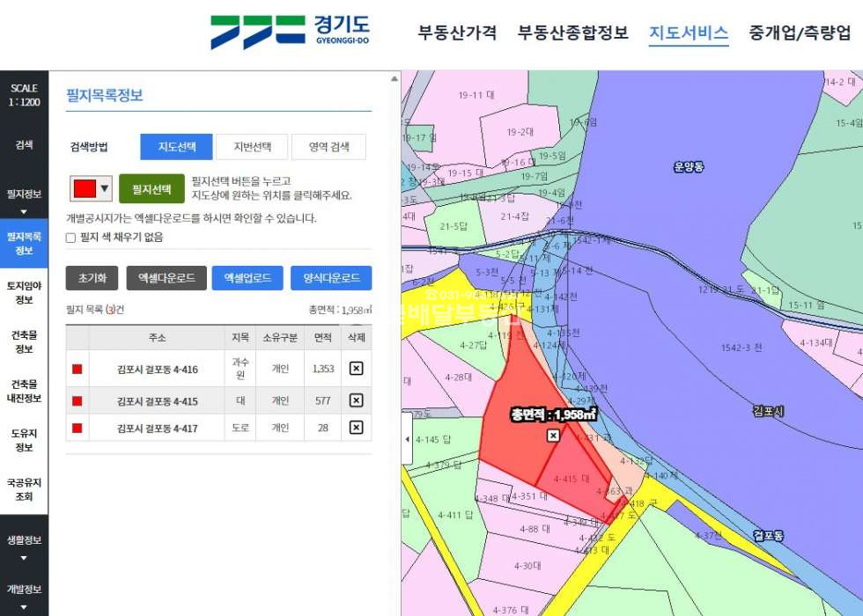Open the 부동산가격 top menu

coord(457,33)
